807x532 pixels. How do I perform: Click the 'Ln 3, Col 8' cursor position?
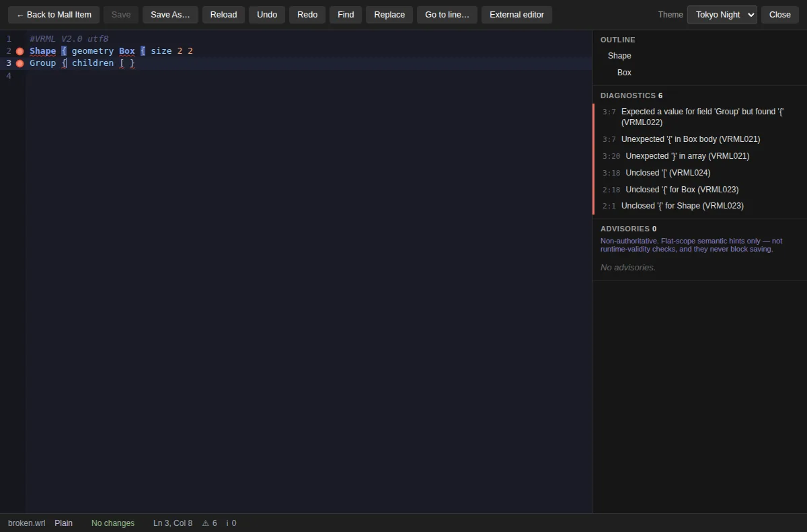tap(173, 523)
